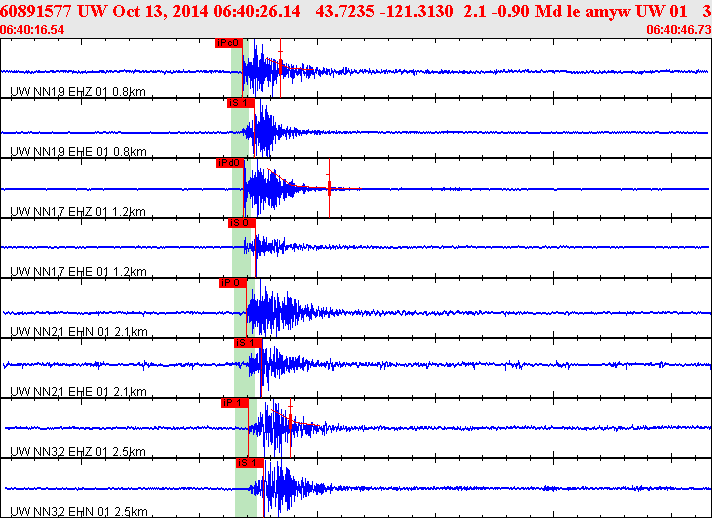
Task: Select the iS 0 pick flag on NN17 EHE
Action: (241, 223)
